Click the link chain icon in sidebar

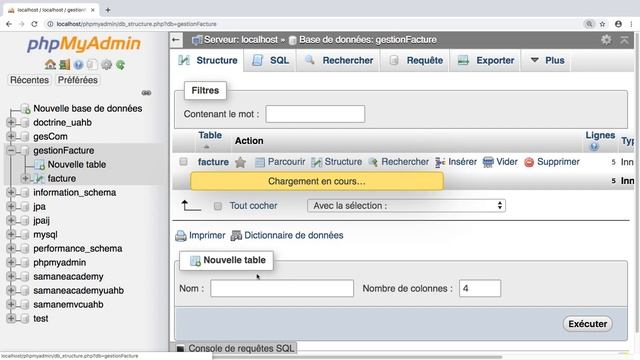(x=146, y=93)
